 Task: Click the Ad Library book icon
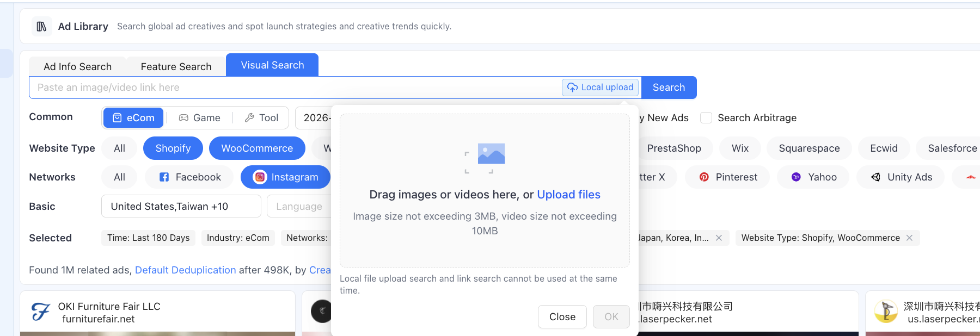coord(41,26)
